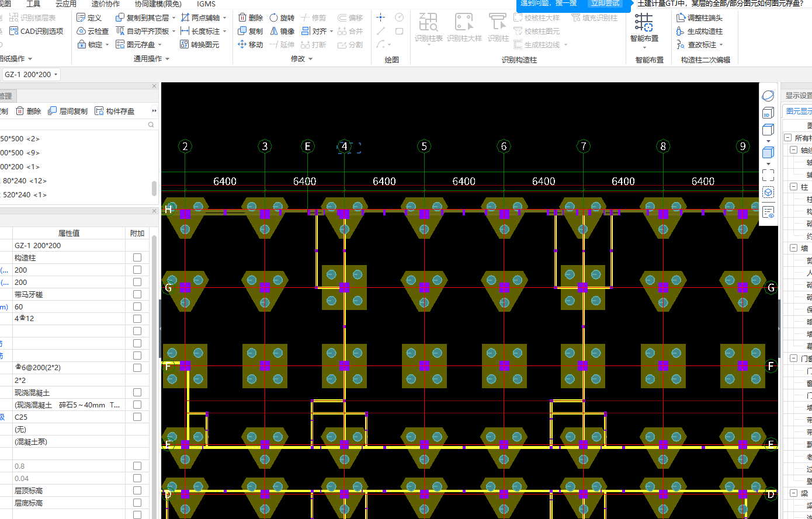Open the GZ-1 200*200 component dropdown

pos(30,75)
